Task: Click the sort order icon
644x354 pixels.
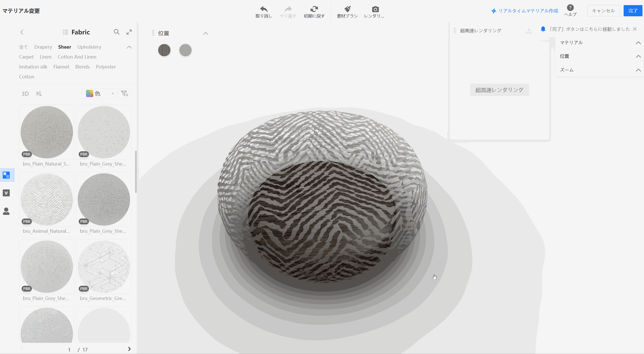Action: [39, 94]
